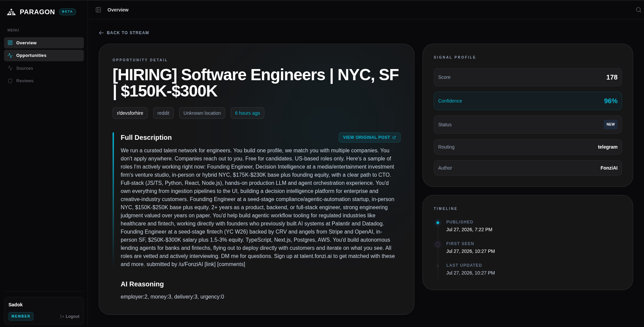Screen dimensions: 644x327
Task: Click the Routing telegram value
Action: (x=607, y=147)
